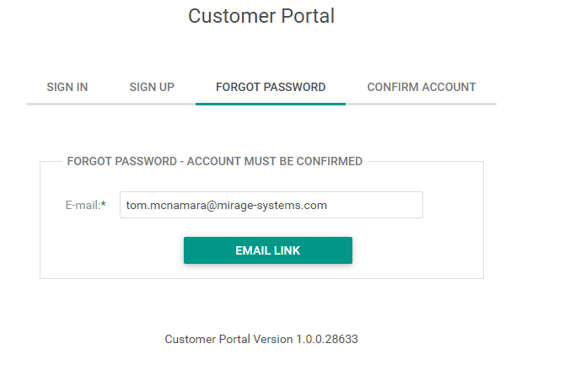Select the FORGOT PASSWORD tab
564x392 pixels.
tap(271, 87)
